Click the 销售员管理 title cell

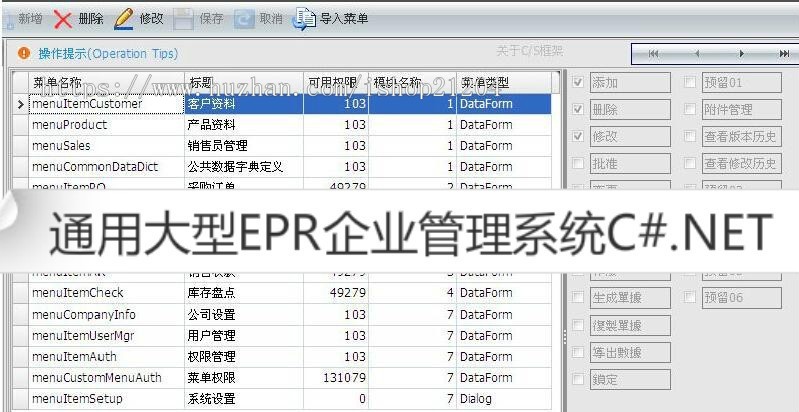click(x=244, y=146)
